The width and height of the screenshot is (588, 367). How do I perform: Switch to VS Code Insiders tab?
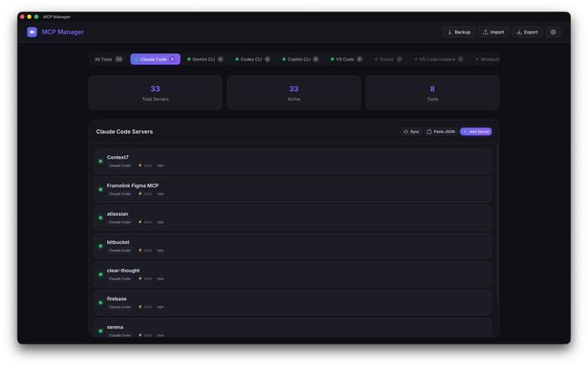(x=438, y=59)
